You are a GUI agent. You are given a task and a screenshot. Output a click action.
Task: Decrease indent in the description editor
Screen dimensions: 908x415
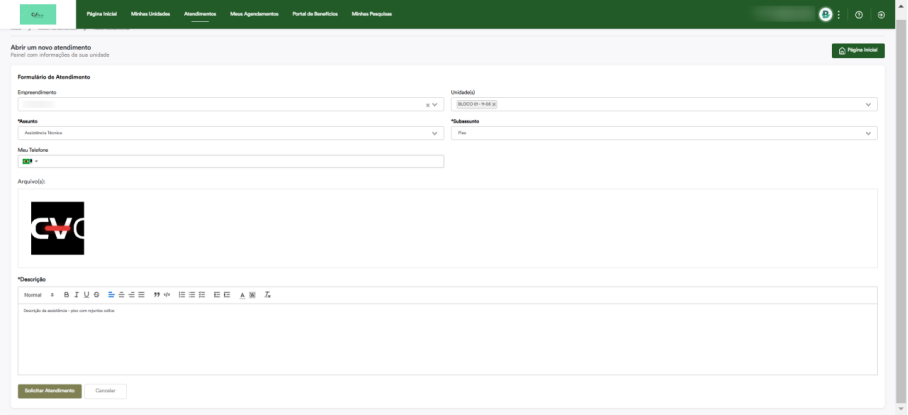click(x=217, y=295)
